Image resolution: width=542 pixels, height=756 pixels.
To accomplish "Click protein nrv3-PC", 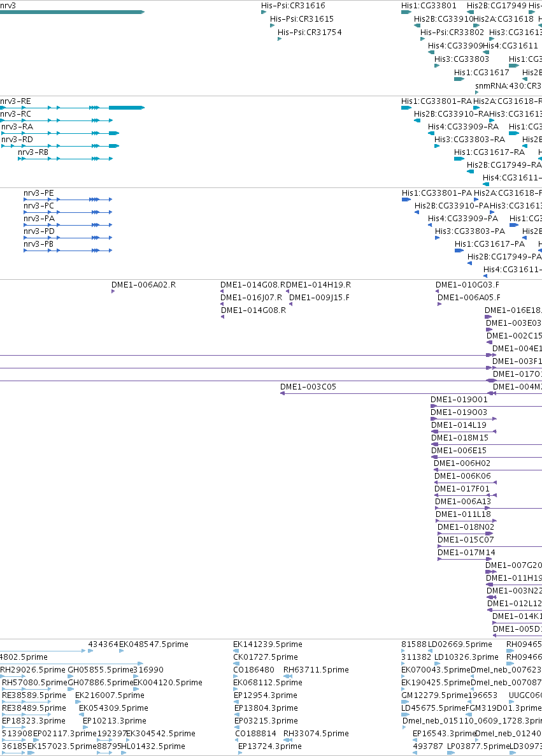I will click(39, 206).
